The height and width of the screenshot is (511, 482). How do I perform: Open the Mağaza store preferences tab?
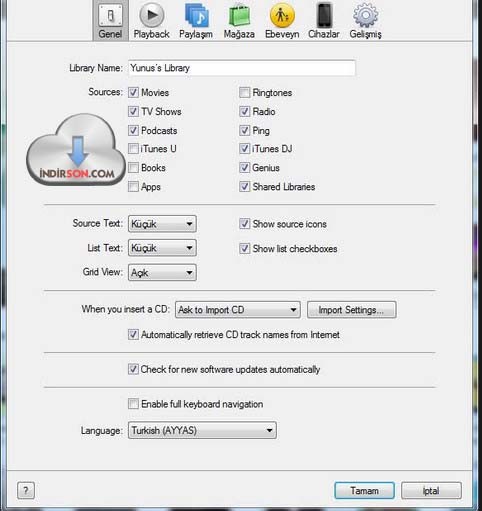239,21
